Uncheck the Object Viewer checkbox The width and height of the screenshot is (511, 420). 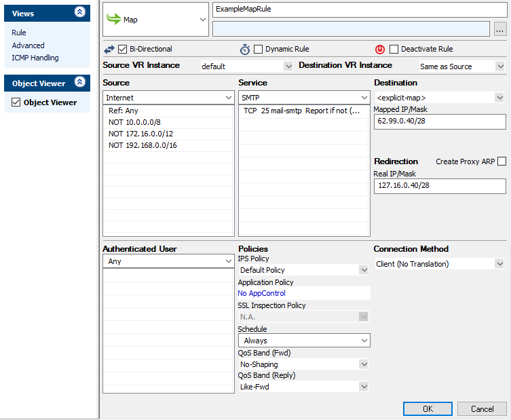pyautogui.click(x=16, y=102)
